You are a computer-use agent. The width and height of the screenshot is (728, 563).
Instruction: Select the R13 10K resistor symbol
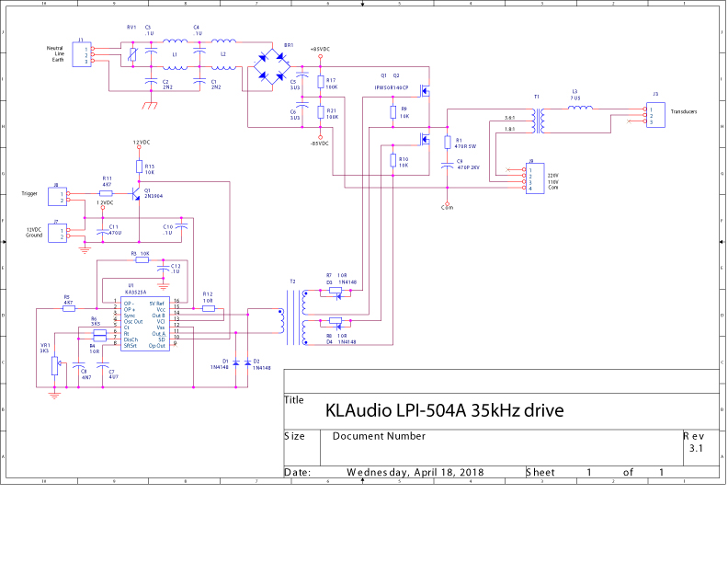point(139,167)
